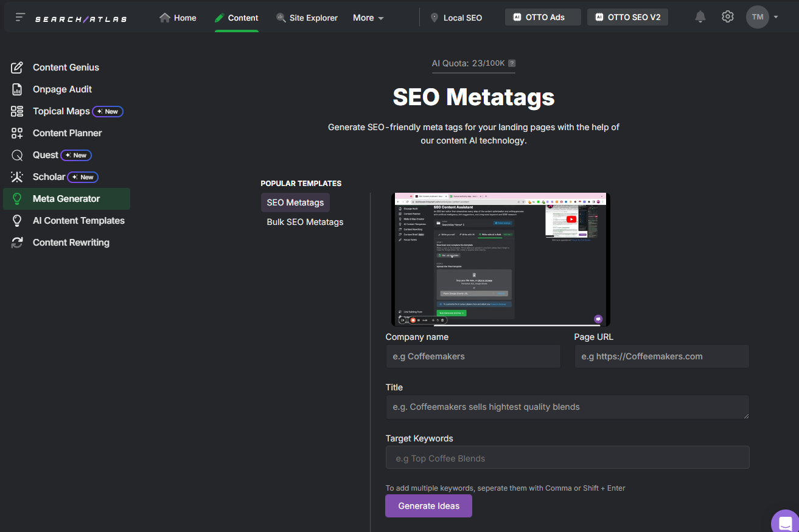Screen dimensions: 799x532
Task: Select the Onpage Audit tool
Action: click(62, 89)
